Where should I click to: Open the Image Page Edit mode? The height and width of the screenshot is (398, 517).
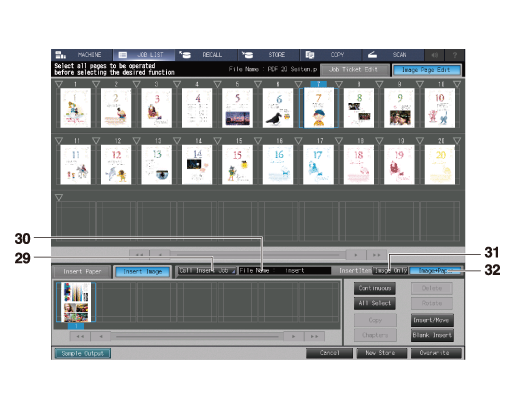click(427, 70)
